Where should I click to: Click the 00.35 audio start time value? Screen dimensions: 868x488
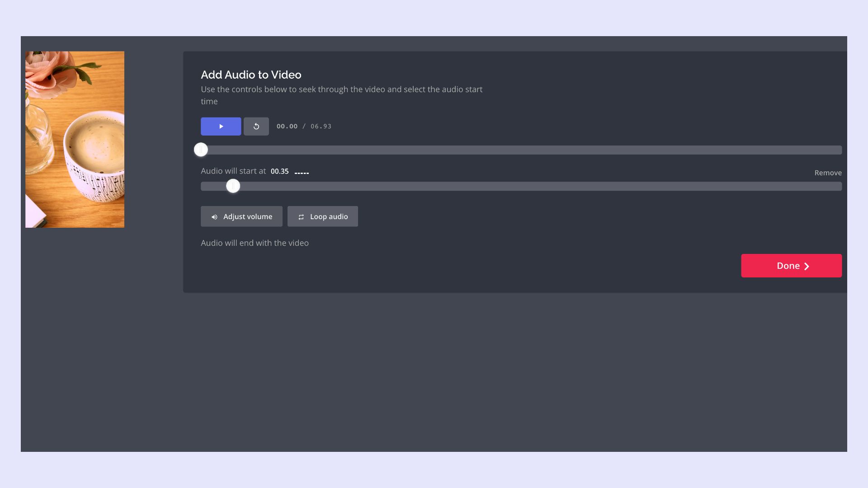pos(279,171)
